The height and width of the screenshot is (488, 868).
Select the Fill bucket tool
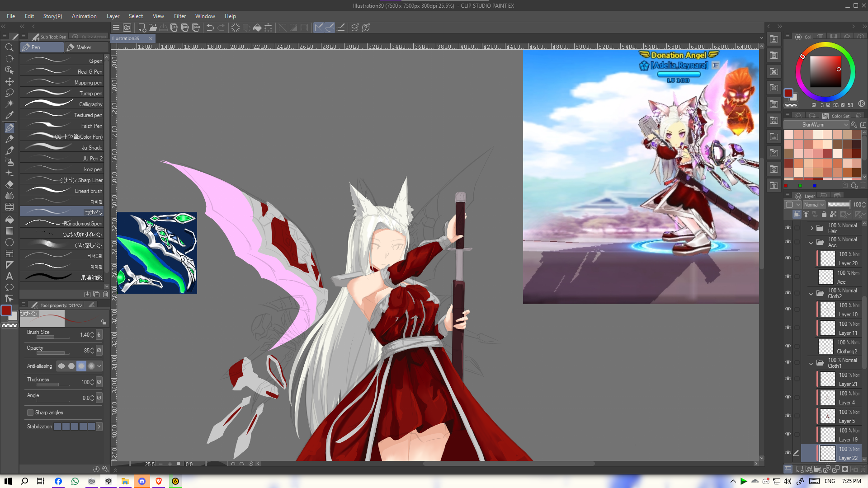(x=9, y=220)
